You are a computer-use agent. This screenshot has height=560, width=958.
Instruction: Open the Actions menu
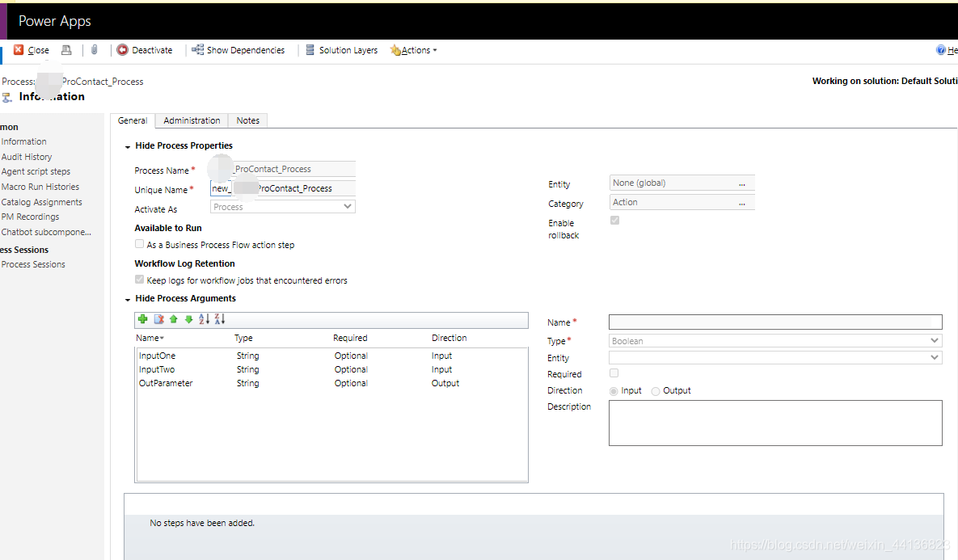coord(413,49)
